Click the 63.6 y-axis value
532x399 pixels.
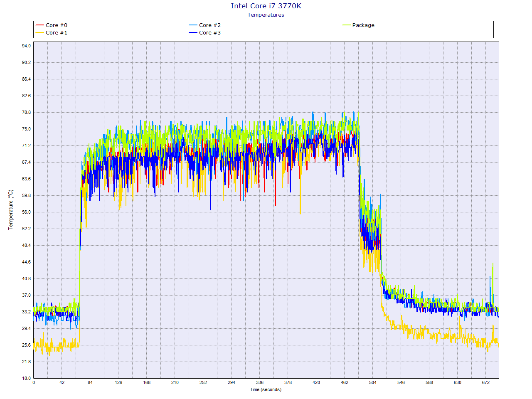point(26,179)
